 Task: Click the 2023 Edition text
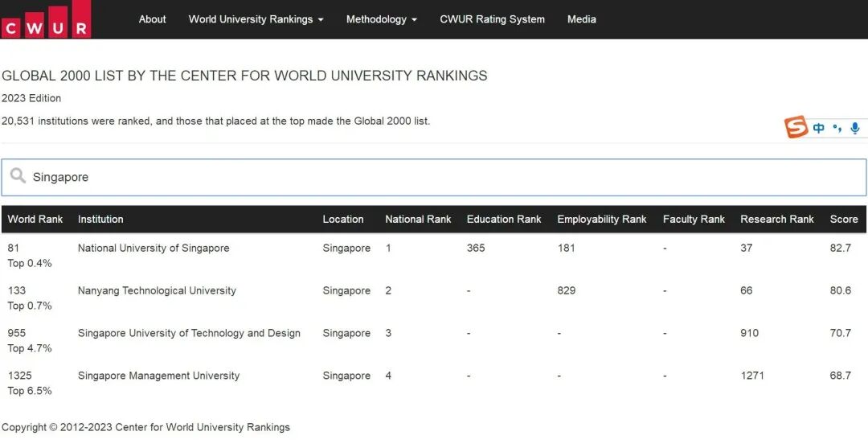[31, 99]
